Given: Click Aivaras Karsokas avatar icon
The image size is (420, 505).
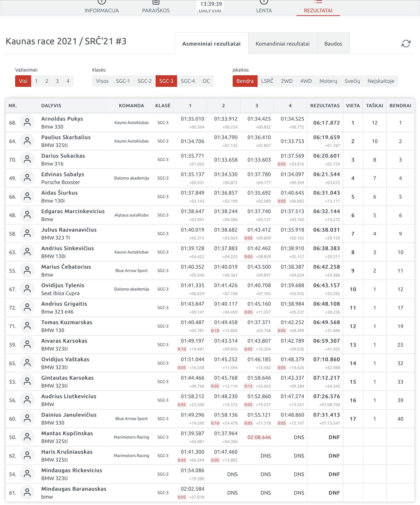Looking at the screenshot, I should click(27, 345).
